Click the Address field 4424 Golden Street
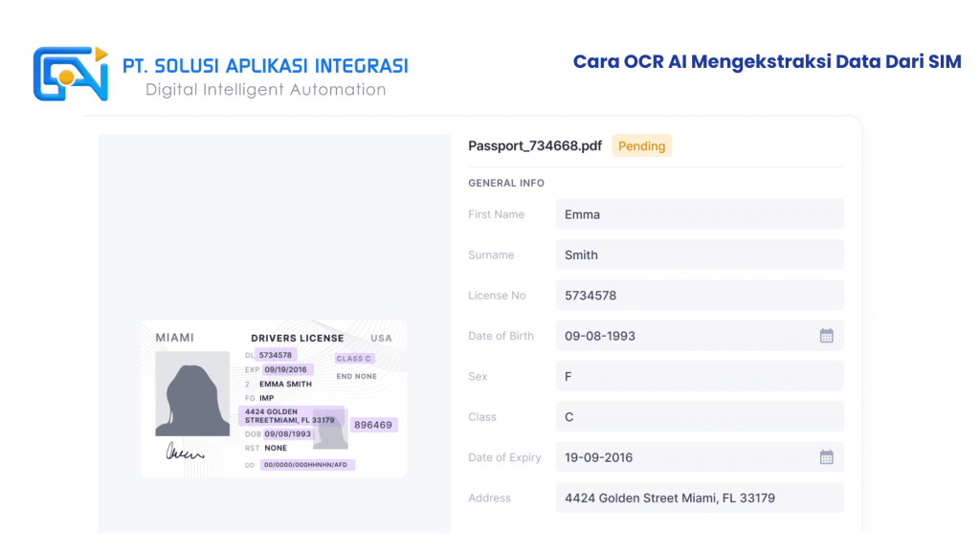The height and width of the screenshot is (551, 980). (699, 498)
